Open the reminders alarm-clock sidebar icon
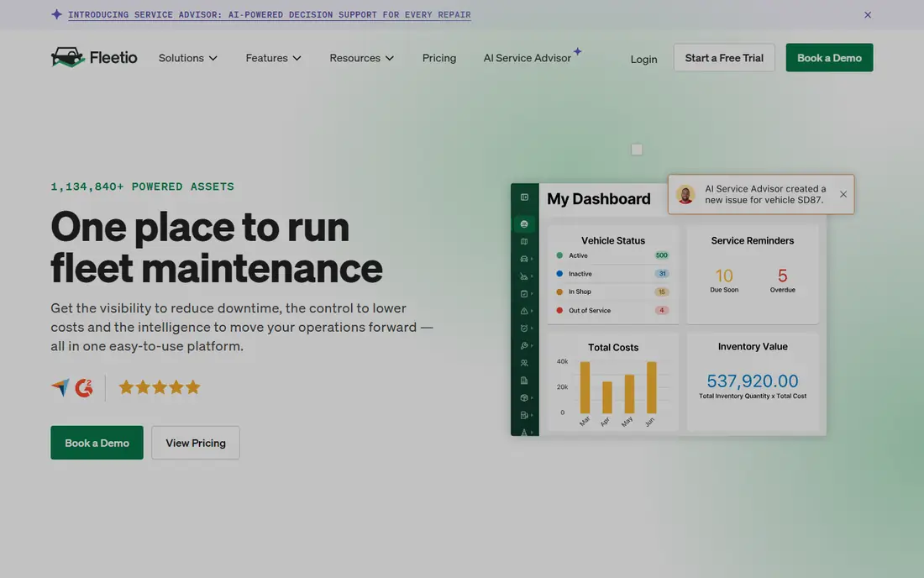 [x=523, y=328]
